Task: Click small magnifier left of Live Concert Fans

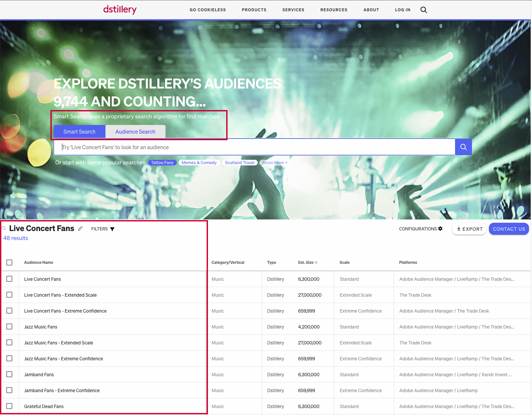Action: (4, 228)
